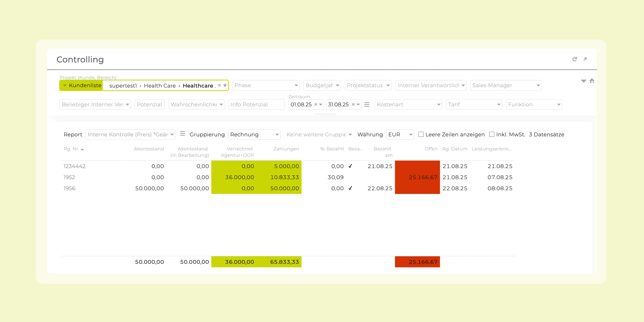The height and width of the screenshot is (322, 644).
Task: Open the Währung EUR dropdown
Action: click(x=400, y=135)
